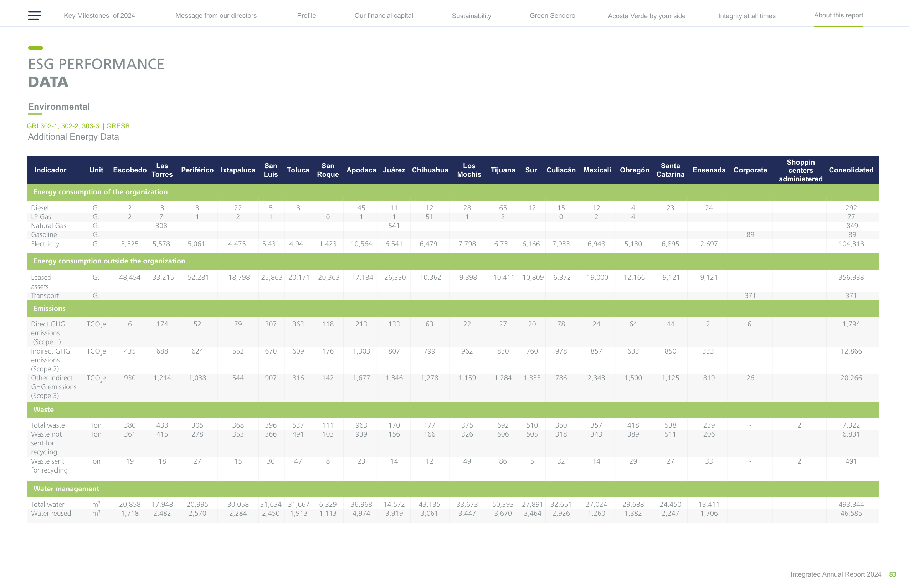909x588 pixels.
Task: Open Our financial capital section
Action: point(384,16)
